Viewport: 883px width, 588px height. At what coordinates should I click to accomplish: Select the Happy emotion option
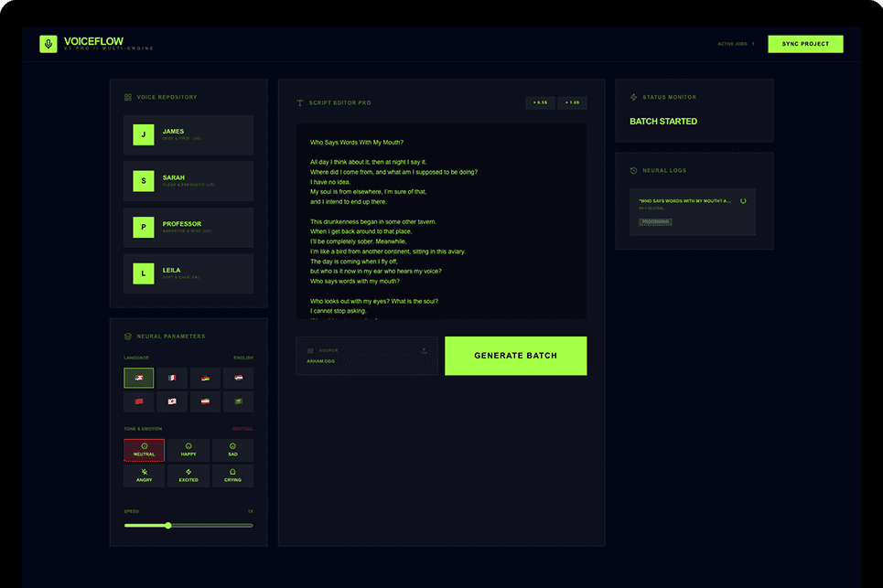[188, 450]
